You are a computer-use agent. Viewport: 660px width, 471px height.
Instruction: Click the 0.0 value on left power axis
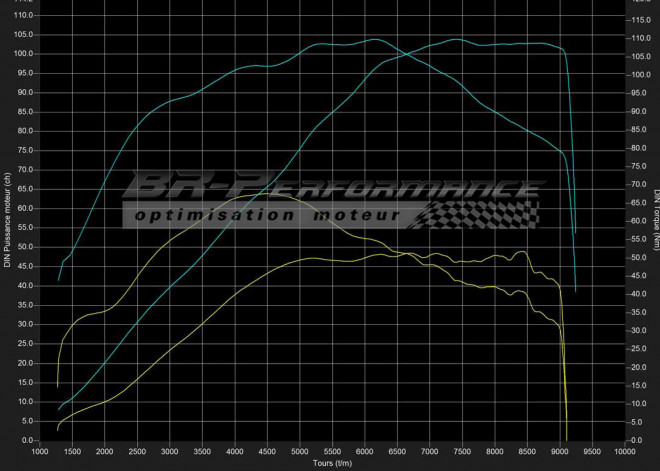coord(29,440)
